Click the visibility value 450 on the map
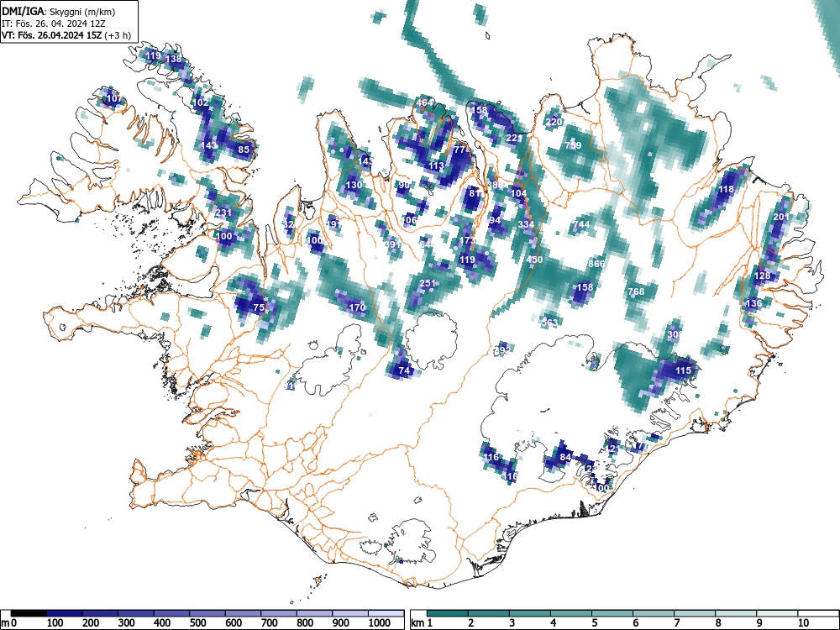 click(534, 260)
